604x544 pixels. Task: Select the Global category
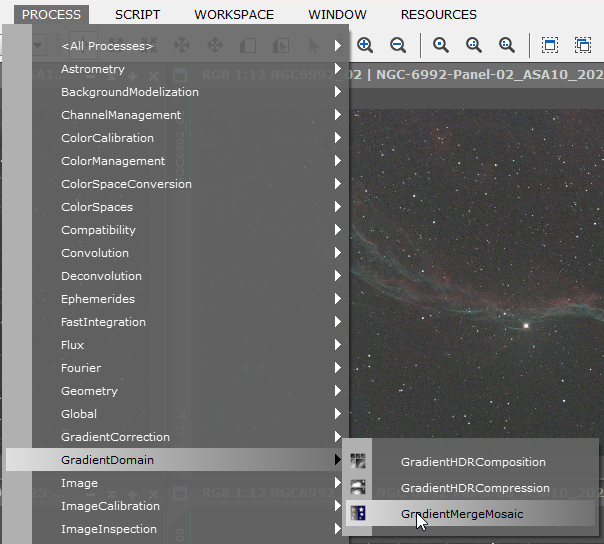(x=175, y=414)
